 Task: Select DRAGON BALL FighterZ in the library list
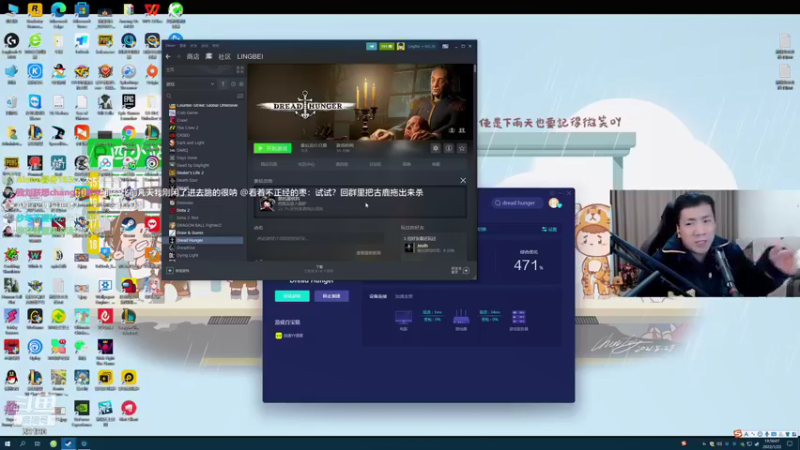[x=199, y=225]
